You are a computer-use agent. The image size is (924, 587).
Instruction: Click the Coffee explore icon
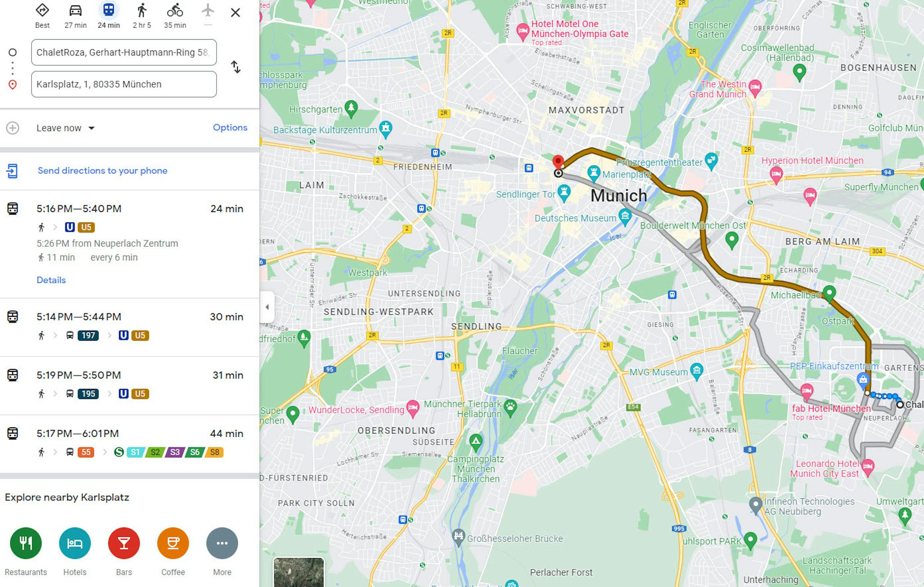(173, 543)
